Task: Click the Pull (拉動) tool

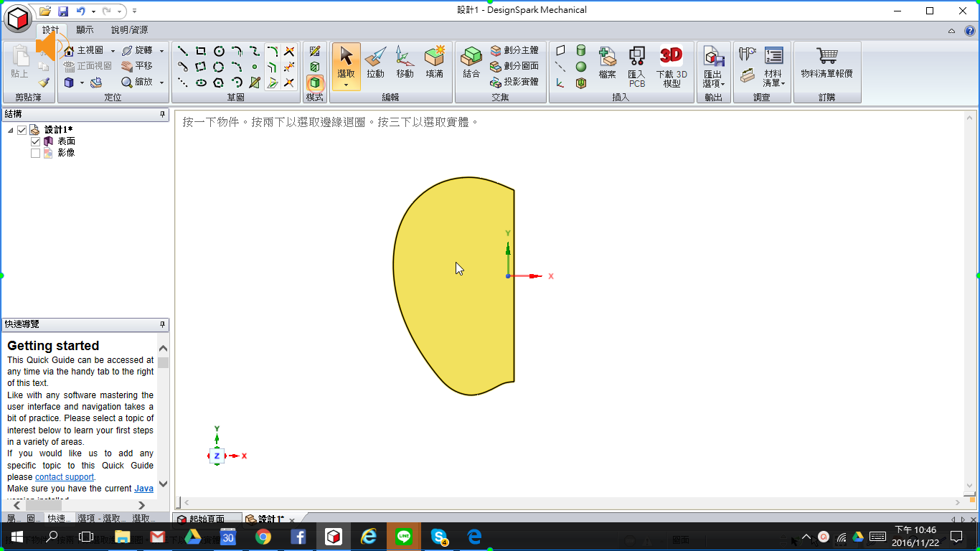Action: (x=375, y=63)
